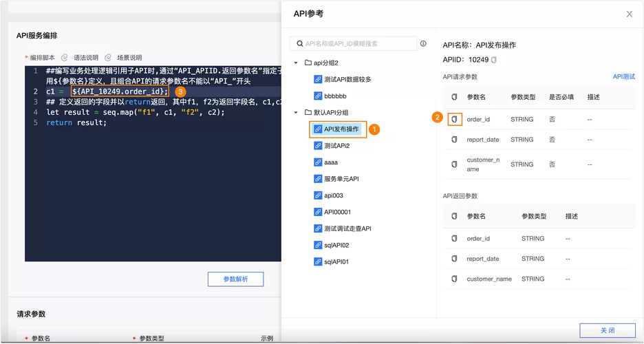Copy the customer_name return parameter

(x=454, y=279)
